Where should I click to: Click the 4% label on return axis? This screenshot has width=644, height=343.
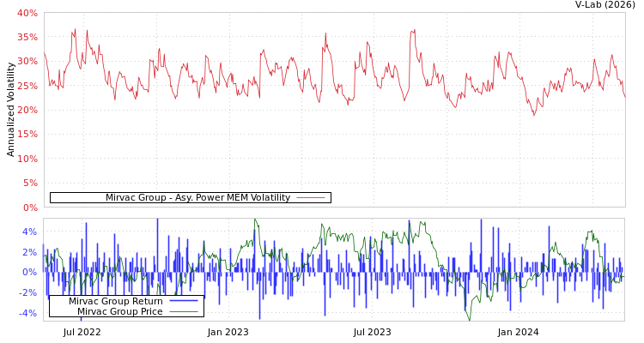pyautogui.click(x=29, y=232)
